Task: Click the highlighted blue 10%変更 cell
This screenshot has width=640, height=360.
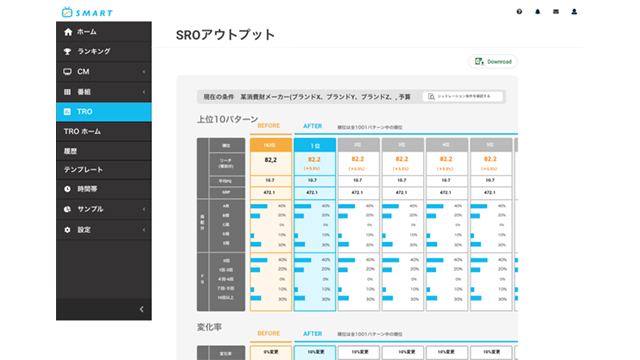Action: pyautogui.click(x=315, y=352)
